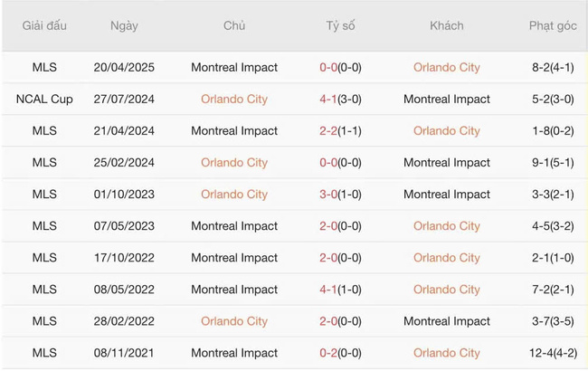Click the NCAL Cup league cell
Viewport: 588px width, 371px height.
point(44,99)
